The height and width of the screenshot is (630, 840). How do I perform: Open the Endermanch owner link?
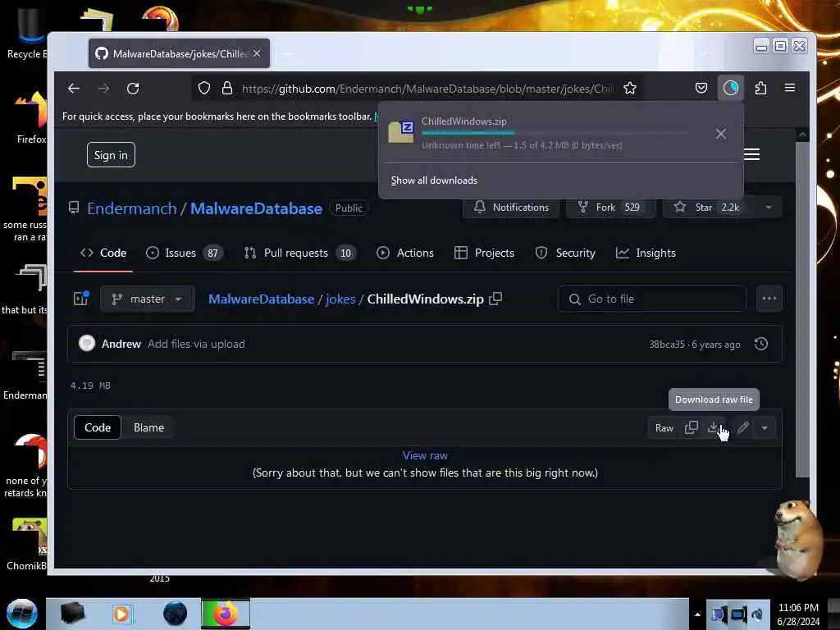click(132, 208)
